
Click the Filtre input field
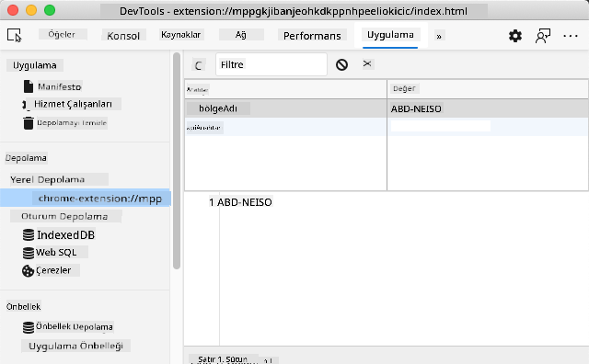coord(271,64)
